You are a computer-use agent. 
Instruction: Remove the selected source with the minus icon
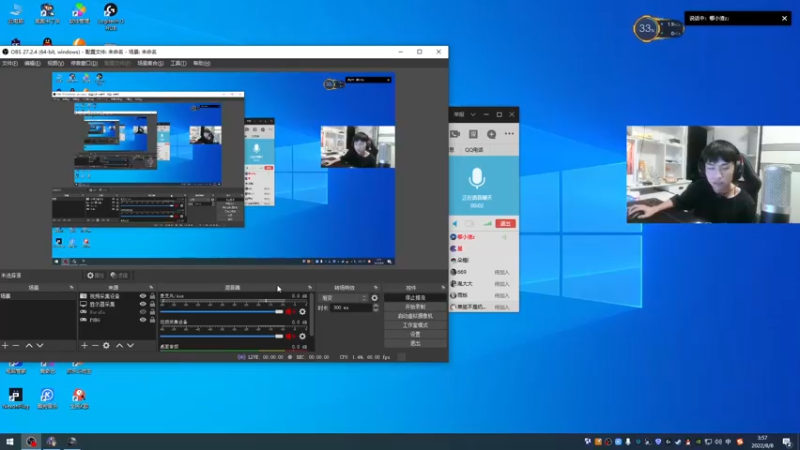click(95, 345)
